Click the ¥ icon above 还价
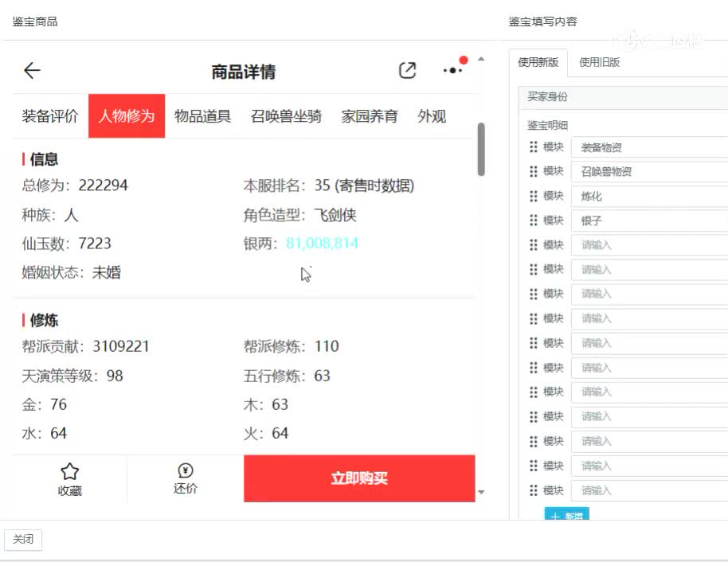The height and width of the screenshot is (562, 728). click(186, 470)
